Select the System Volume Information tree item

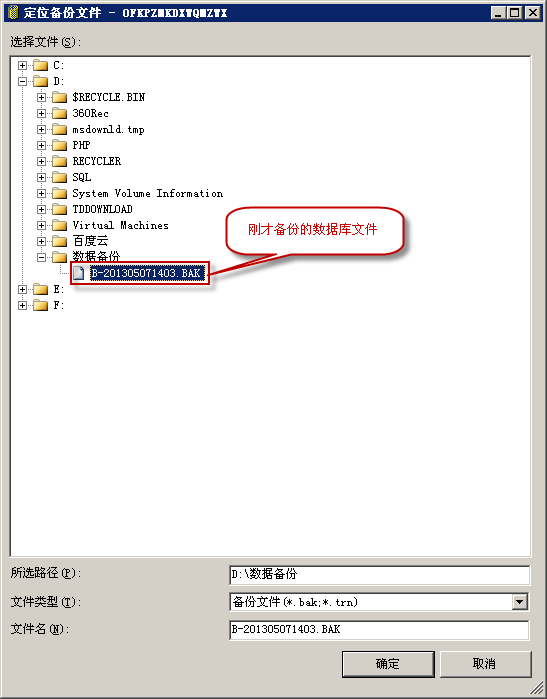coord(148,193)
